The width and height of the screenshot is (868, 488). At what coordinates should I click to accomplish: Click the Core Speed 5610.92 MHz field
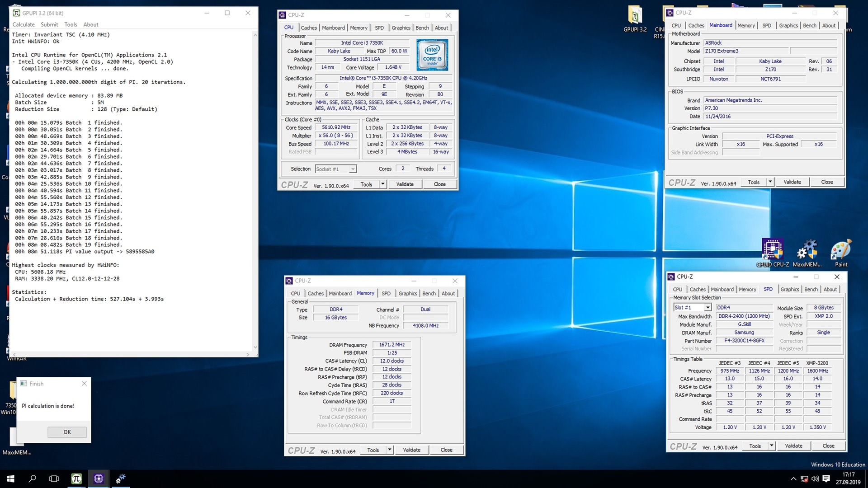tap(336, 127)
